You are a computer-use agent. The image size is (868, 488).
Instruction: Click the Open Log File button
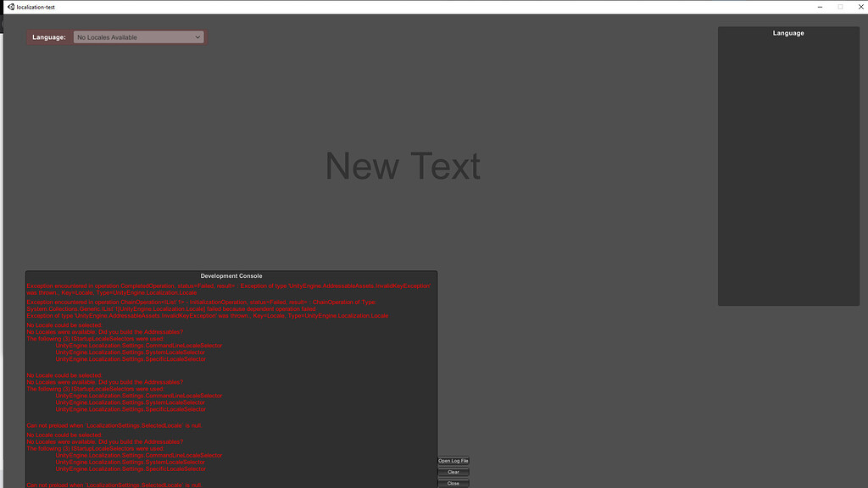click(x=453, y=460)
